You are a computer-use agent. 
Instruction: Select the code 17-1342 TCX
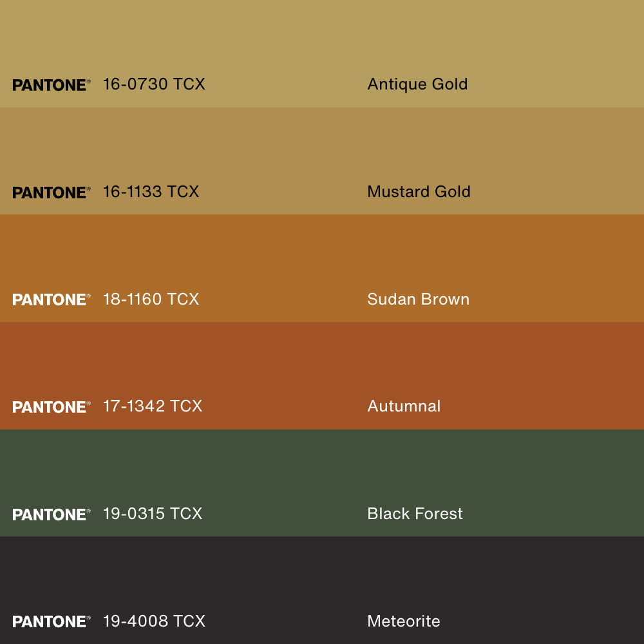(153, 406)
